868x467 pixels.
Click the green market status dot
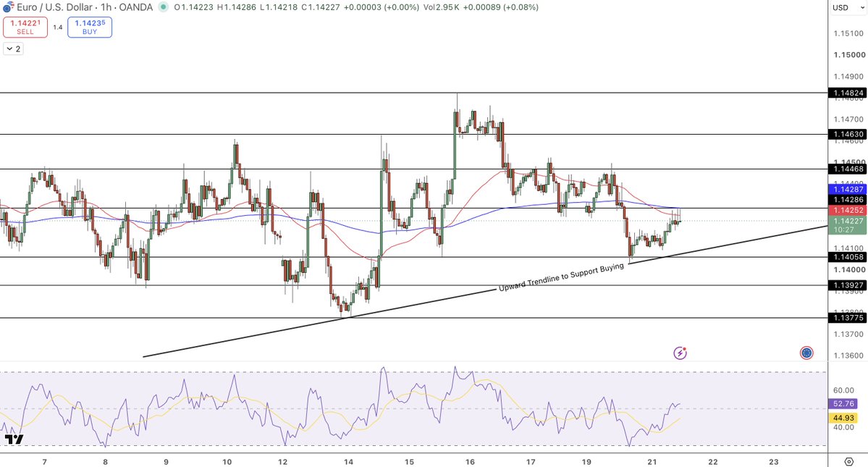point(163,7)
